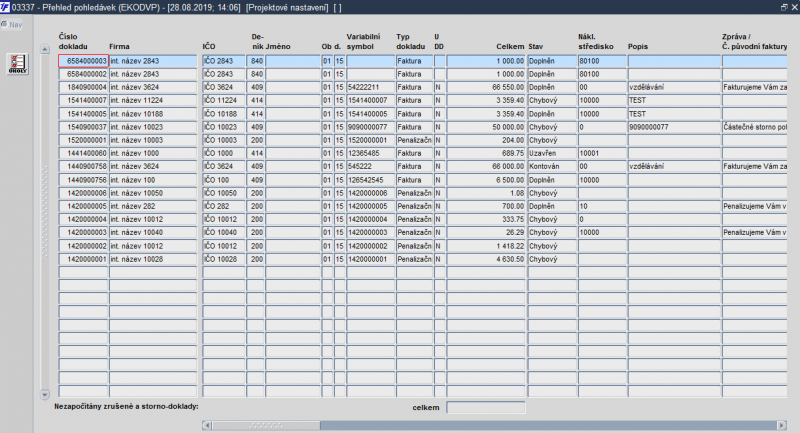Select document number 1420000005 cell
800x433 pixels.
click(x=83, y=206)
